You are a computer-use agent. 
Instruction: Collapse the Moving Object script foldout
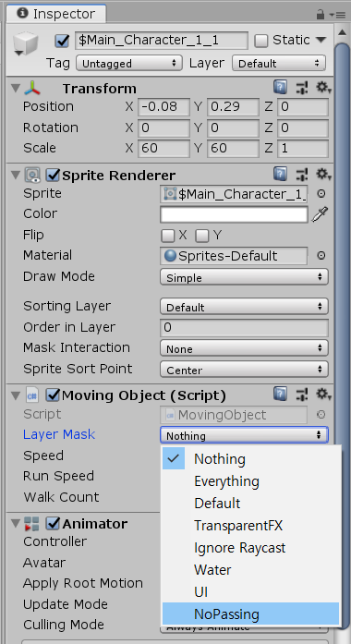tap(16, 395)
